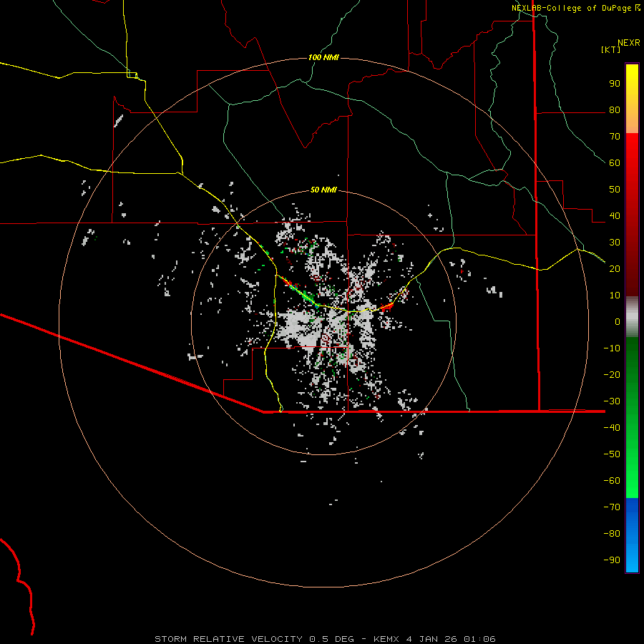Screen dimensions: 644x644
Task: Click the 100 NMI range ring label
Action: [x=323, y=57]
